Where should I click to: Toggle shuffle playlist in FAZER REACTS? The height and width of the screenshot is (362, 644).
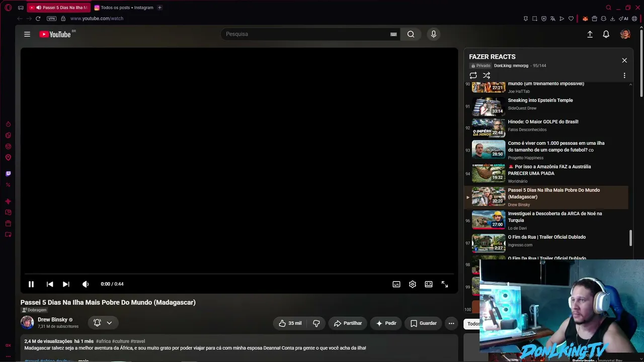(487, 75)
